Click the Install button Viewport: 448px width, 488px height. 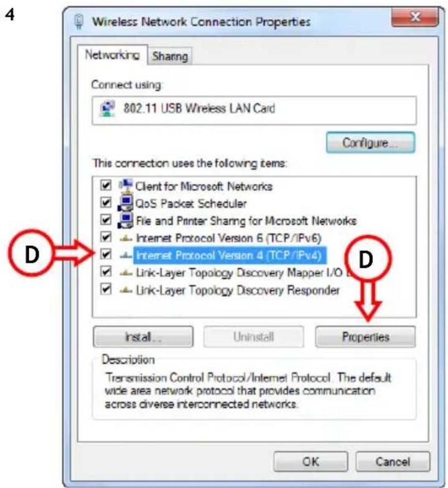point(143,337)
